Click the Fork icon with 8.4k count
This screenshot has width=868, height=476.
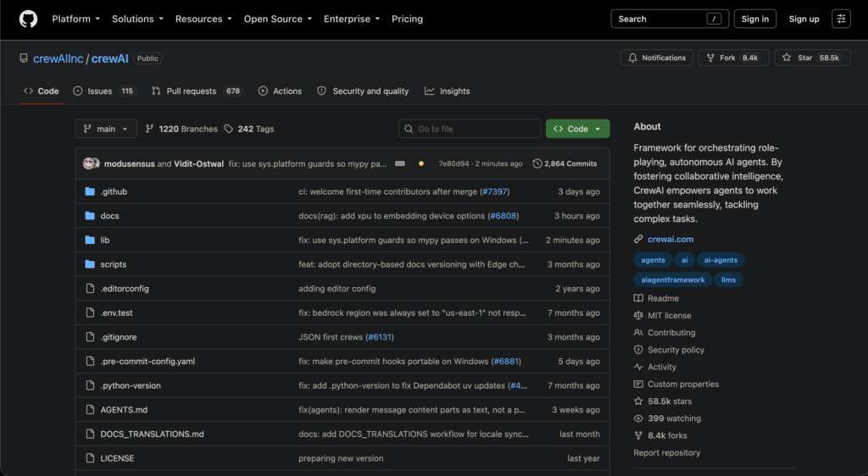point(710,58)
